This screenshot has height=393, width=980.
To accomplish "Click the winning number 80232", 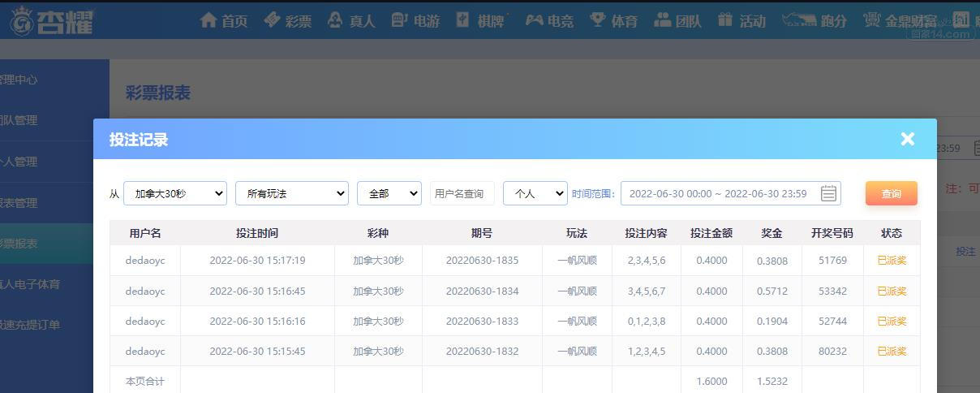I will pyautogui.click(x=832, y=352).
